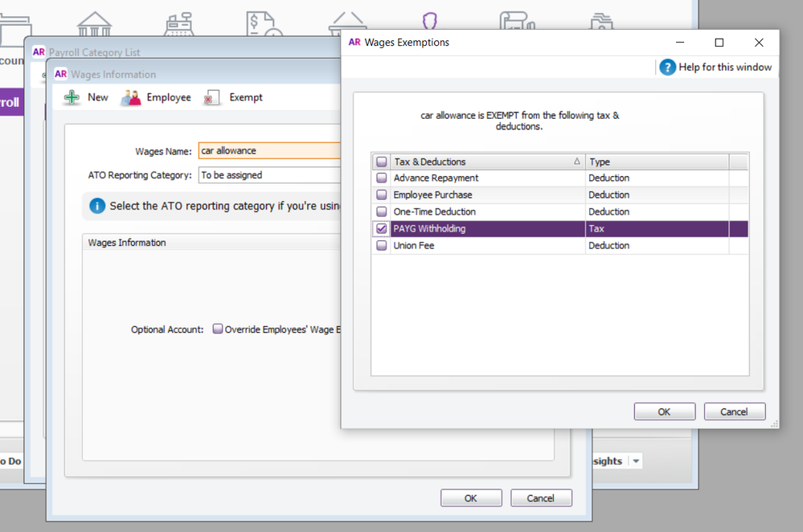Enable the Advance Repayment exemption checkbox
Viewport: 803px width, 532px height.
tap(381, 178)
